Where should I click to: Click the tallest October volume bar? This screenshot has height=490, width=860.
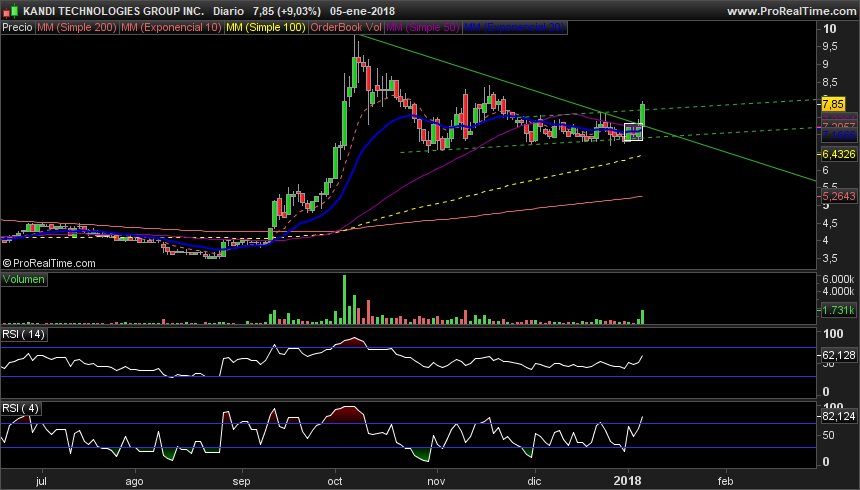(x=344, y=300)
